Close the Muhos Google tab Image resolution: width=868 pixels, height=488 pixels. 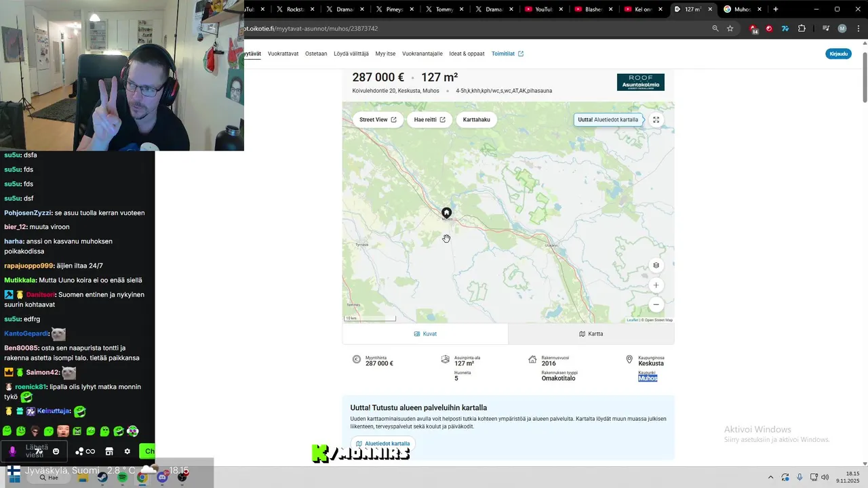(x=759, y=9)
